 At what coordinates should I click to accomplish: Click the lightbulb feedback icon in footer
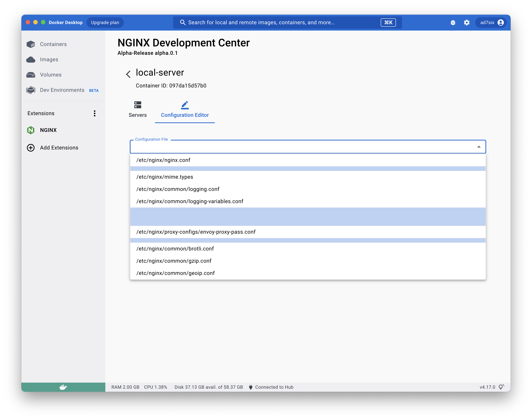click(501, 387)
